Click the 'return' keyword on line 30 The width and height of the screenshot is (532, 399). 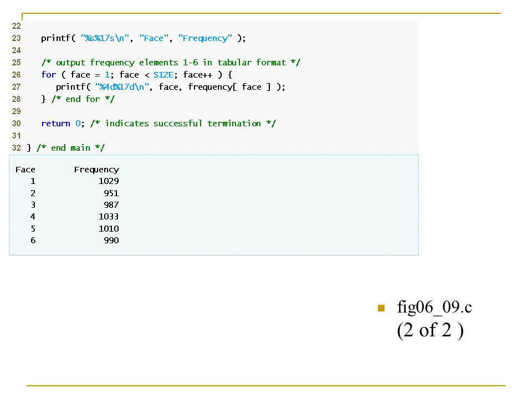click(55, 124)
